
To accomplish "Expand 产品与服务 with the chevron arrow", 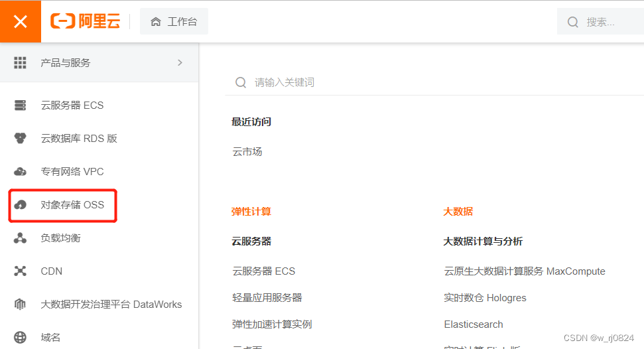I will click(180, 62).
